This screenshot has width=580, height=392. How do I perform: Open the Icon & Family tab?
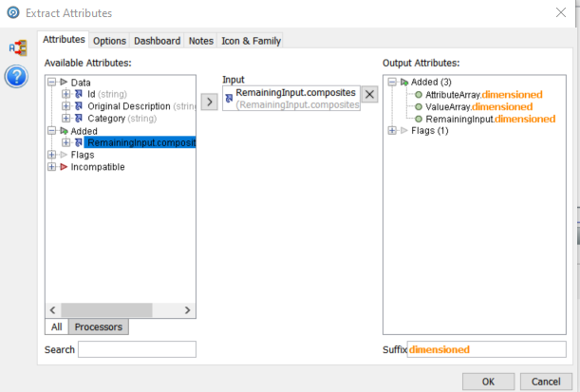tap(251, 41)
